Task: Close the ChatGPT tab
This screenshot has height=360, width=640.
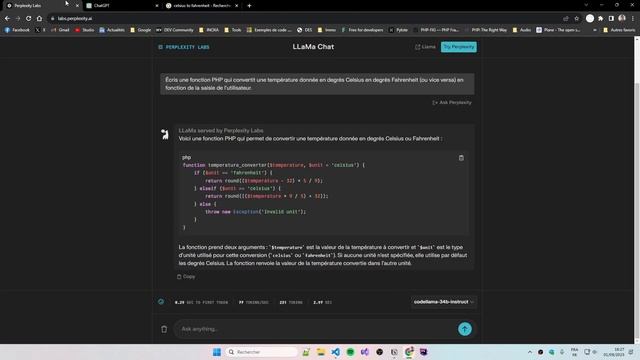Action: [157, 6]
